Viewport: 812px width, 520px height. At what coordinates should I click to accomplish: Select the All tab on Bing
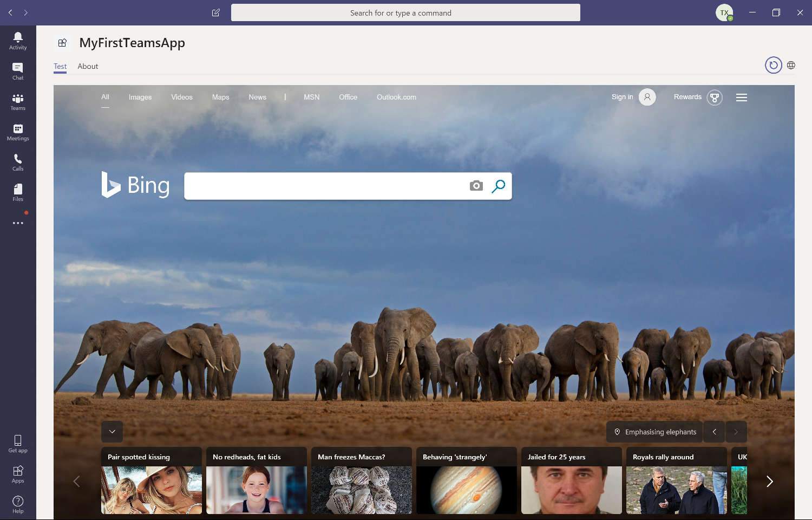click(x=105, y=97)
